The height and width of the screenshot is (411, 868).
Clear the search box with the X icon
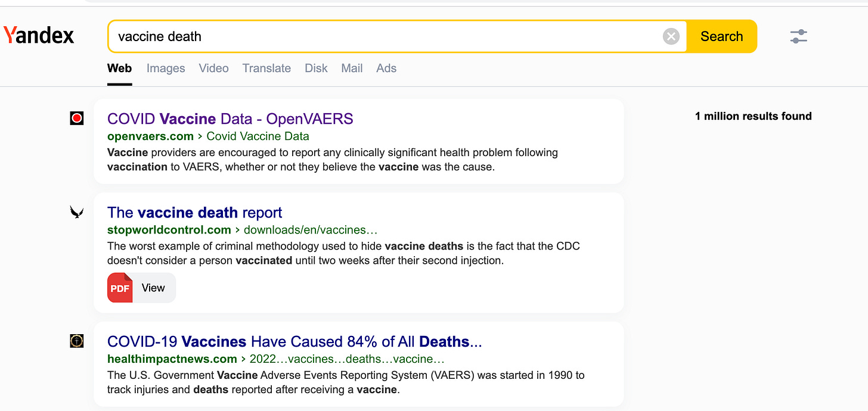pos(671,37)
